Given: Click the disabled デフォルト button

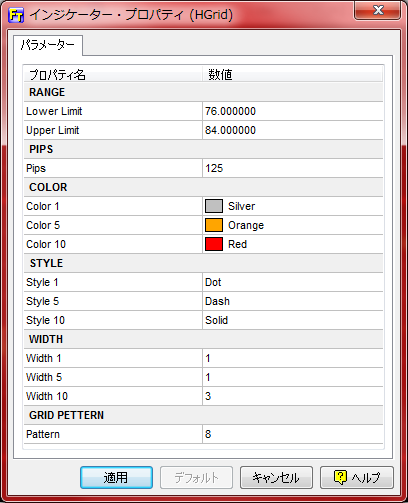Looking at the screenshot, I should [x=196, y=477].
